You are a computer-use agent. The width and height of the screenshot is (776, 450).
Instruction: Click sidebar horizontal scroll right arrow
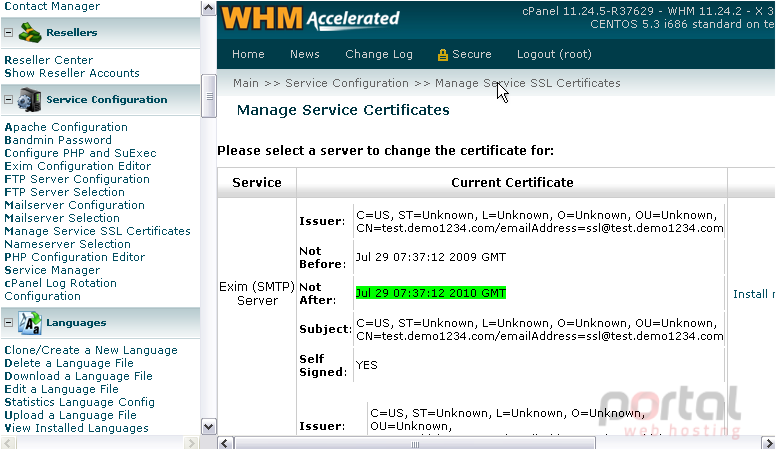191,443
